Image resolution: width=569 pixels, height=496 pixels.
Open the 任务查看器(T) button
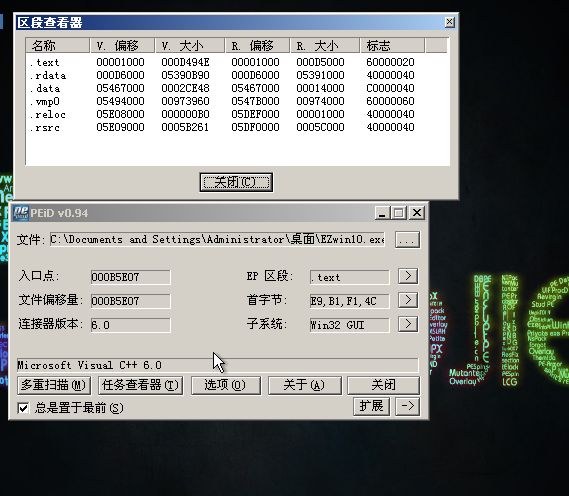pos(140,385)
